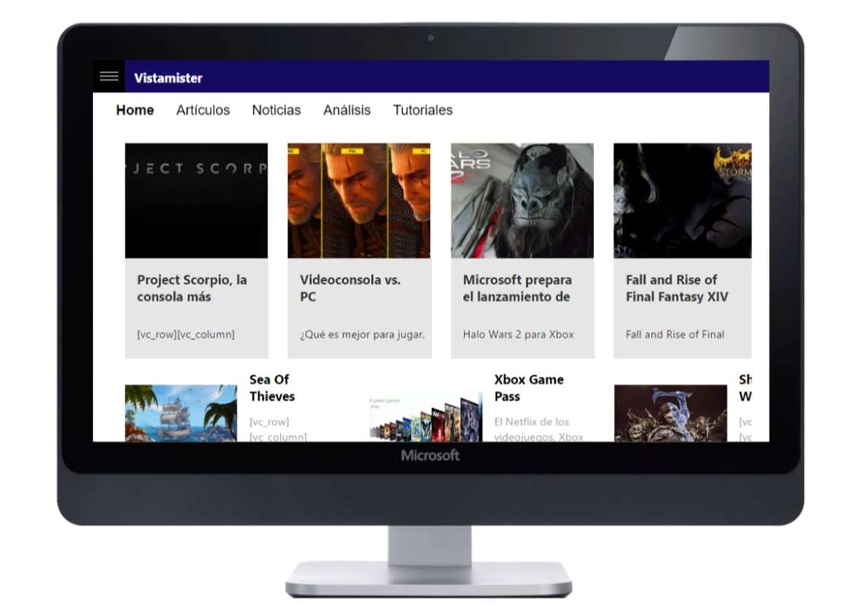Click the 'Fall and Rise of Final' excerpt
The height and width of the screenshot is (616, 841).
tap(674, 335)
